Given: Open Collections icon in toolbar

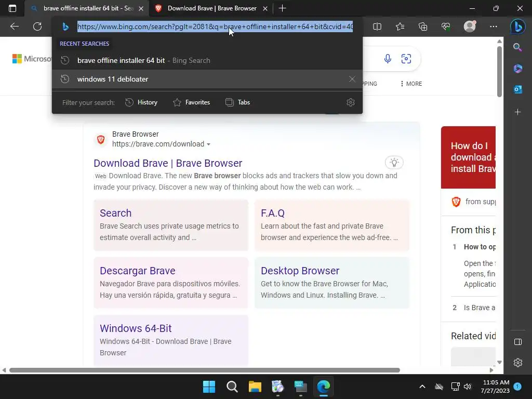Looking at the screenshot, I should (x=423, y=26).
